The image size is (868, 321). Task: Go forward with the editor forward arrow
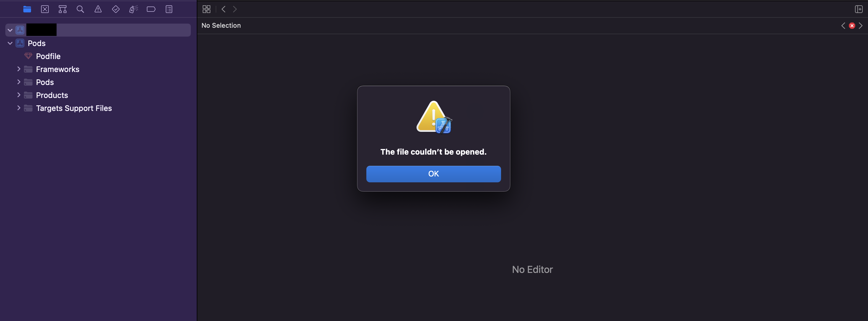tap(235, 9)
